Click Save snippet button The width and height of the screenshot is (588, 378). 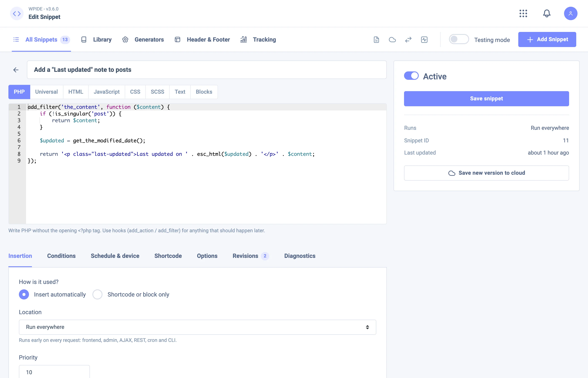click(486, 99)
